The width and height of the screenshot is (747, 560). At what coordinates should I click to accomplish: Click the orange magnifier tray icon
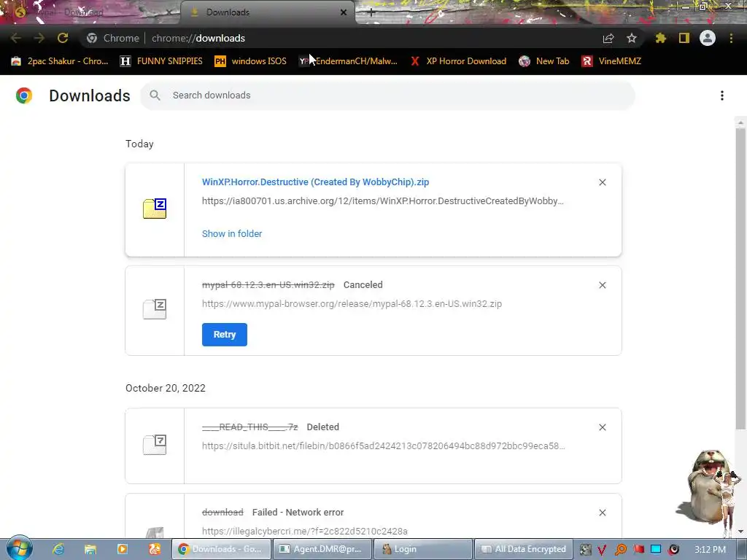[x=620, y=550]
